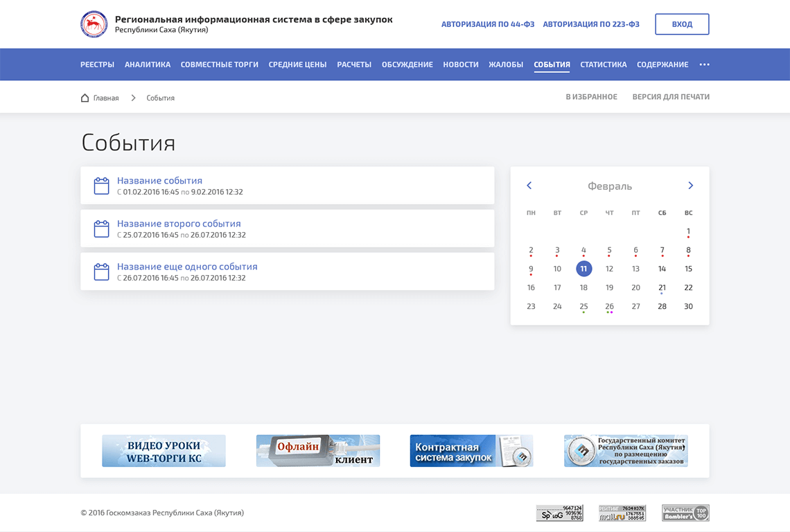This screenshot has height=532, width=790.
Task: Go to previous month in calendar
Action: [x=529, y=186]
